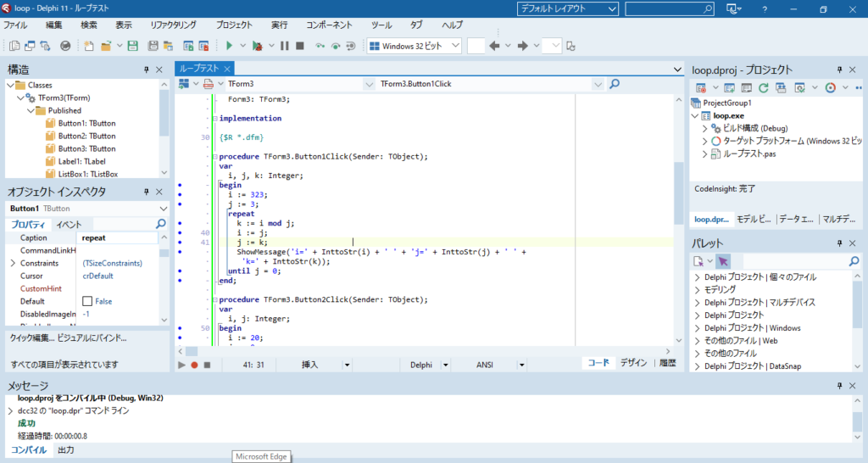Open the リファクタリング menu
The image size is (868, 463).
[x=173, y=25]
